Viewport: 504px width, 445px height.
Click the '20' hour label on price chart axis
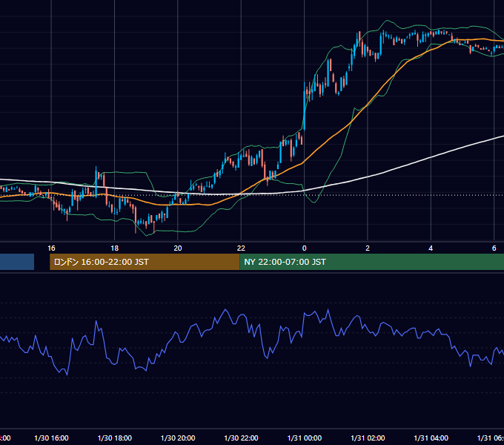click(178, 248)
